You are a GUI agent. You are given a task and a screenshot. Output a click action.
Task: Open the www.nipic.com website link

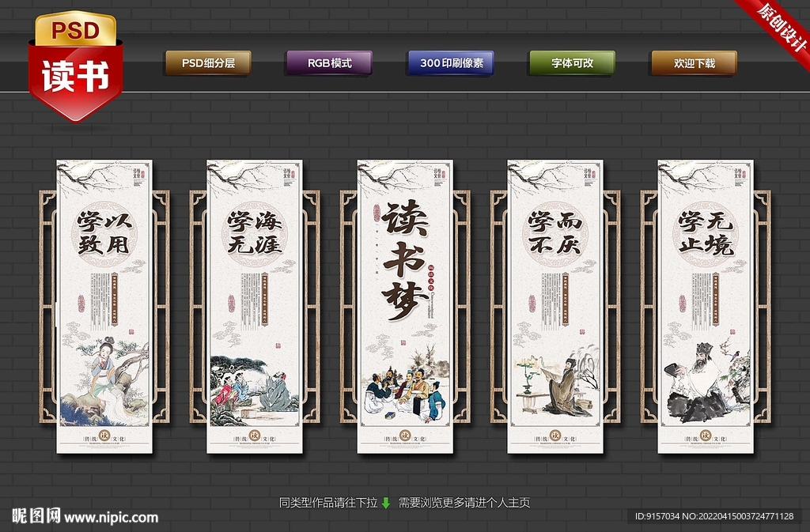112,518
